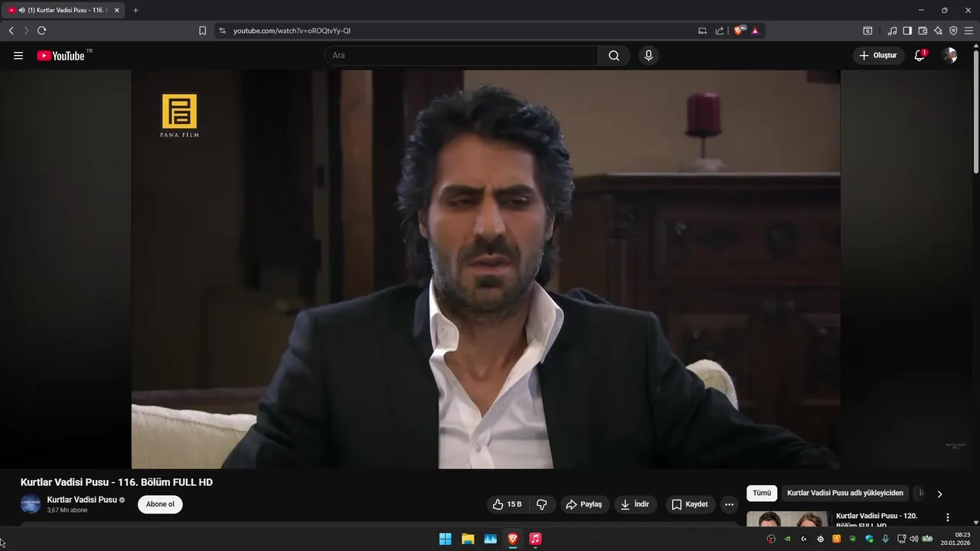Open the network tray icon
980x551 pixels.
pyautogui.click(x=901, y=539)
